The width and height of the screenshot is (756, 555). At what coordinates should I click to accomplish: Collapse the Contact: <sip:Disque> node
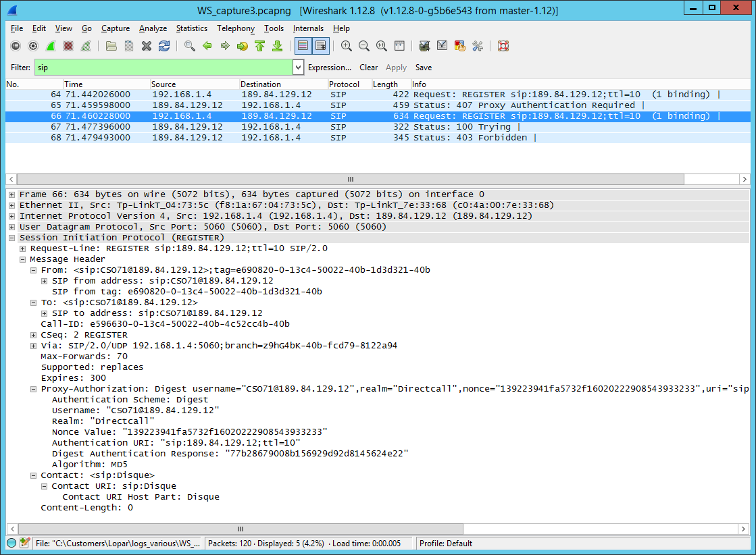[33, 475]
